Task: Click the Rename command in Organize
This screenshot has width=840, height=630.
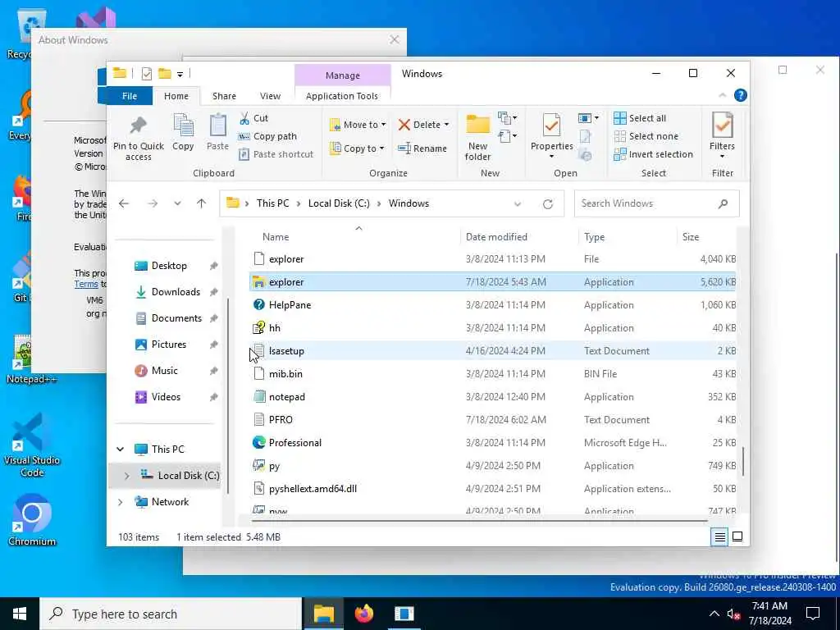Action: (422, 148)
